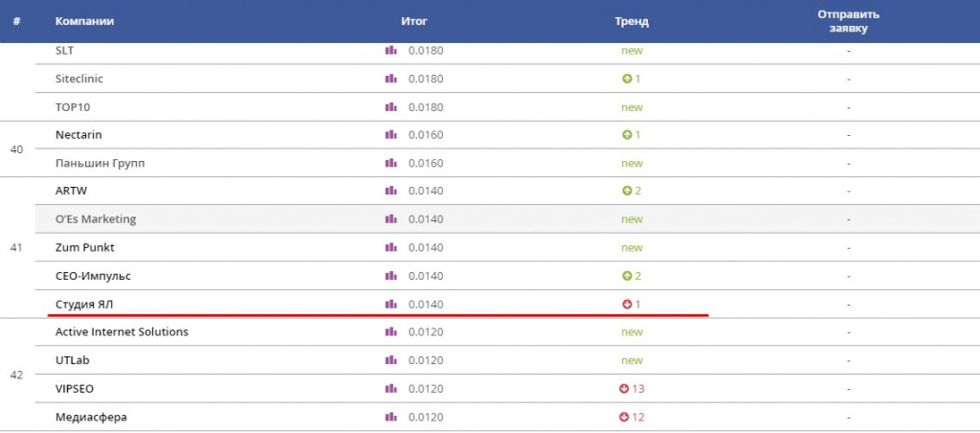
Task: Open the SLT company link
Action: [65, 50]
